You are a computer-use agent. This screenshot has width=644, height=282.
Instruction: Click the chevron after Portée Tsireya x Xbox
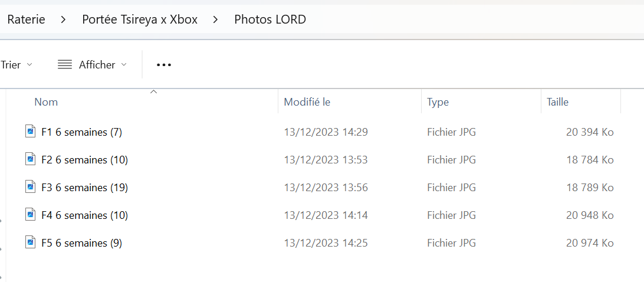216,19
